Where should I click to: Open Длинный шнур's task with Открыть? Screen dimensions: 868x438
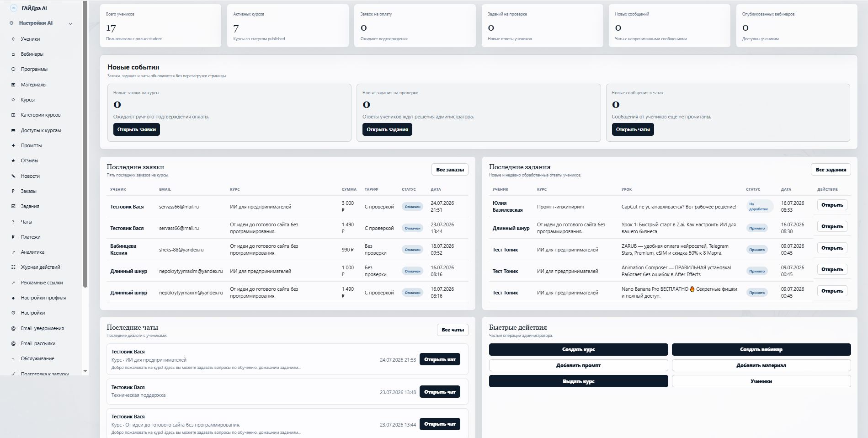coord(832,226)
